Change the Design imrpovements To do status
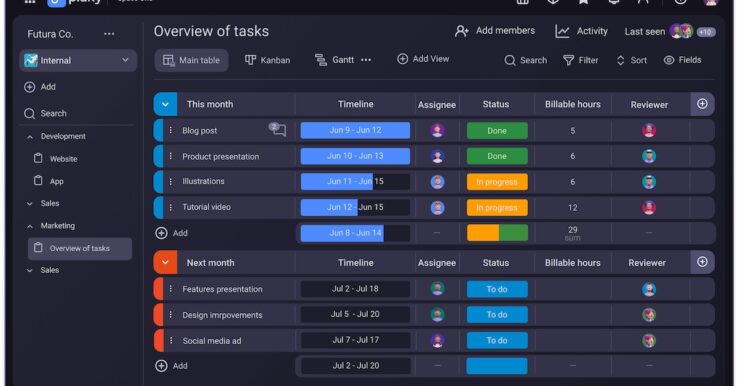This screenshot has width=738, height=386. click(x=497, y=315)
